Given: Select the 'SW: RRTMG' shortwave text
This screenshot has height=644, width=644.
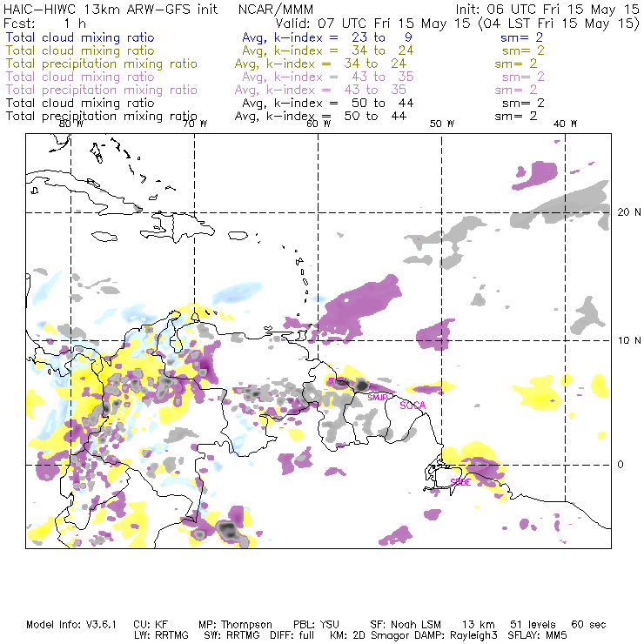Looking at the screenshot, I should point(232,635).
